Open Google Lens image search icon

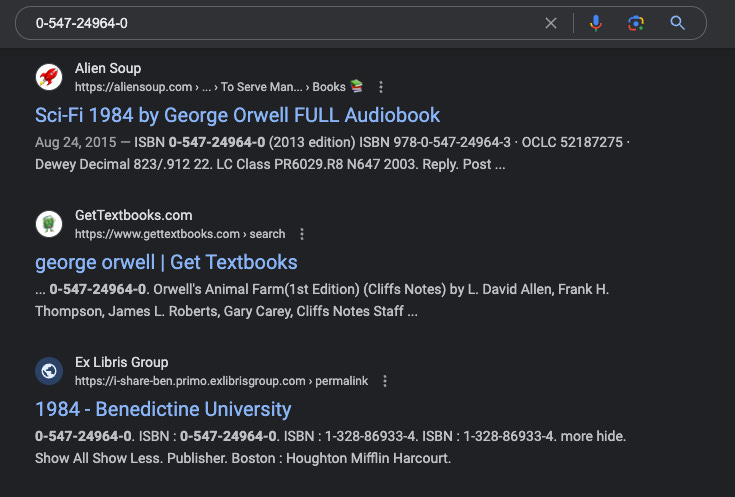[636, 23]
